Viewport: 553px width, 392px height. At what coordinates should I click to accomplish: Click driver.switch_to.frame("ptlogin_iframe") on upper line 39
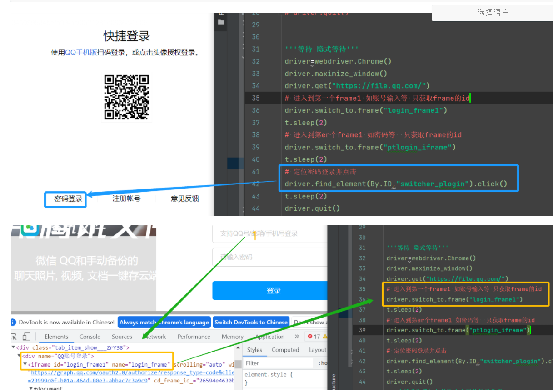[x=370, y=147]
